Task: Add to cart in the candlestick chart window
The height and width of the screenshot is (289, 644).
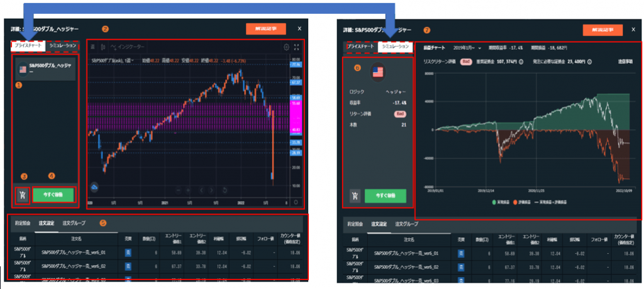Action: click(x=23, y=195)
